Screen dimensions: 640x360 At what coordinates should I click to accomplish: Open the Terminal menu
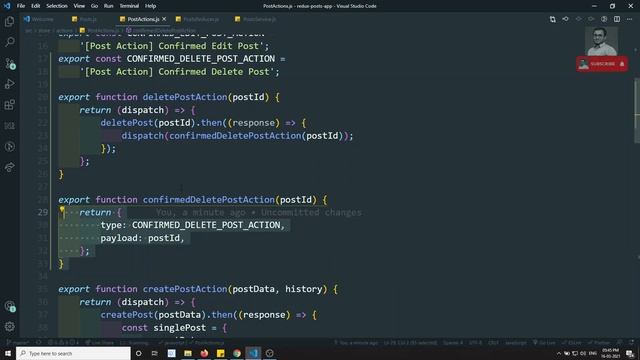[129, 6]
